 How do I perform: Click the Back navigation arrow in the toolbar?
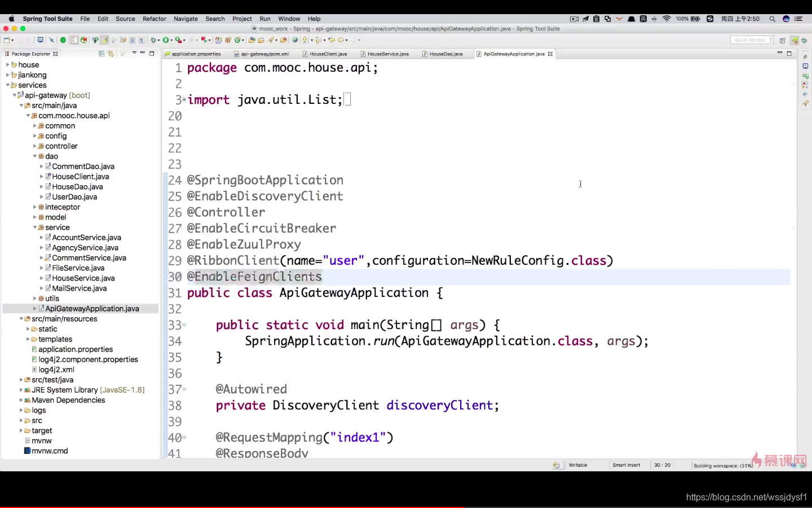click(x=341, y=40)
